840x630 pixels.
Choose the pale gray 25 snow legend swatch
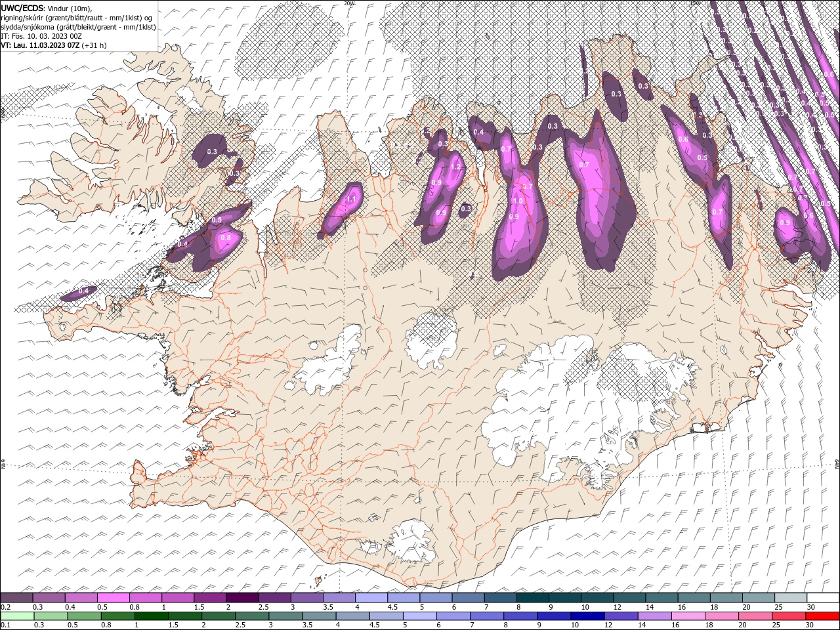tap(791, 598)
